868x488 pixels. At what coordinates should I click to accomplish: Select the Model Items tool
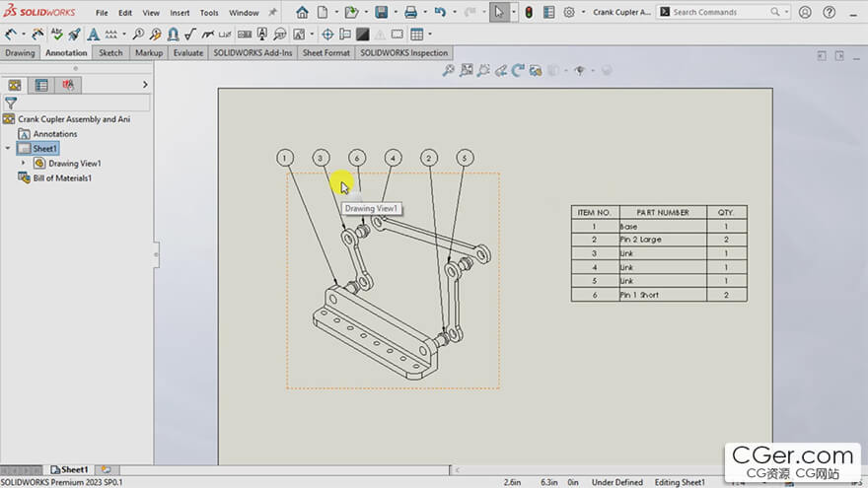[37, 35]
